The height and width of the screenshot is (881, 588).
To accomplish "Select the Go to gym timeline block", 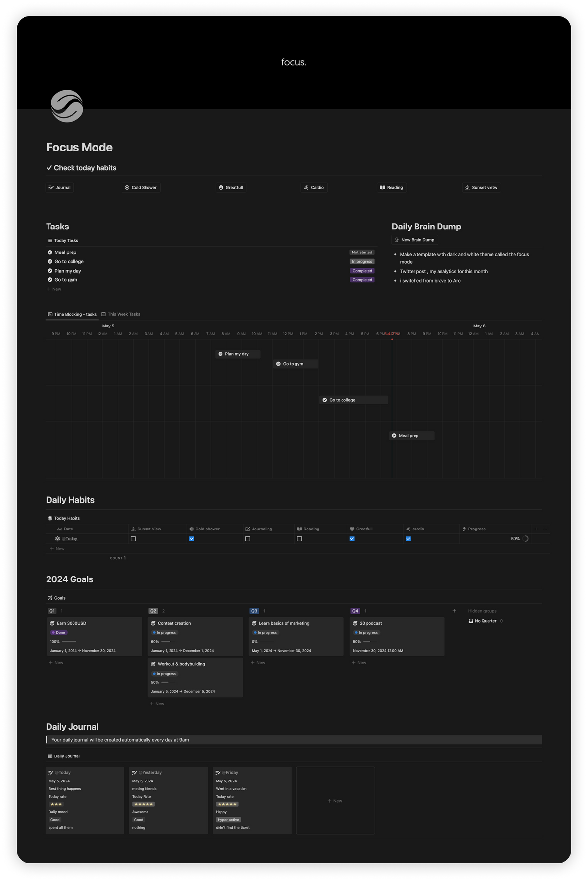I will [296, 364].
